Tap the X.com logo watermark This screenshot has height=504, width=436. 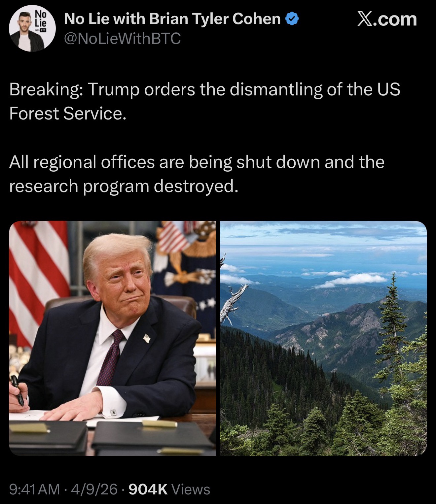coord(387,19)
